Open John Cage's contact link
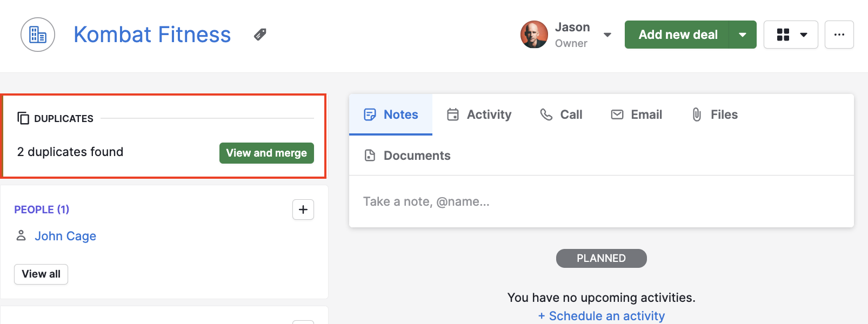The image size is (868, 324). coord(65,236)
